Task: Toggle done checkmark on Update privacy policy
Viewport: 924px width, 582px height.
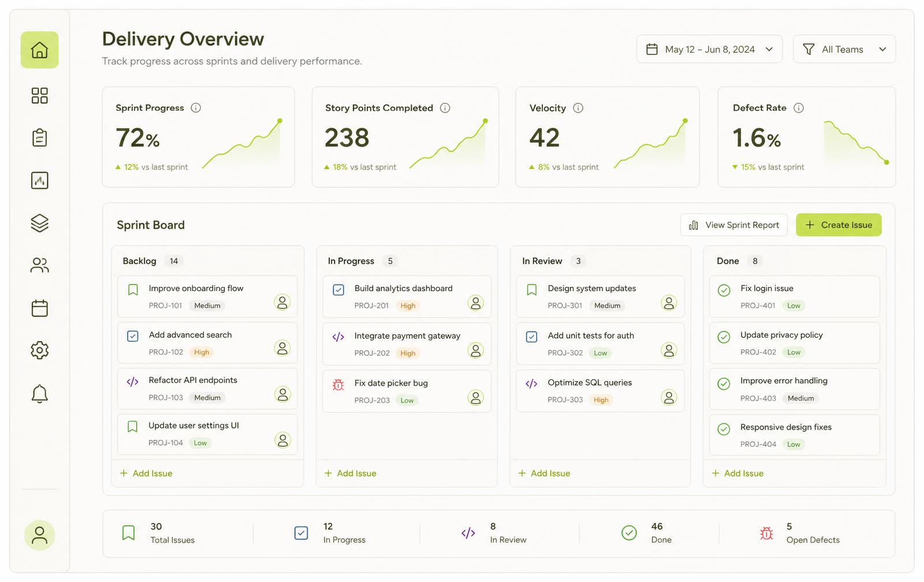Action: click(724, 337)
